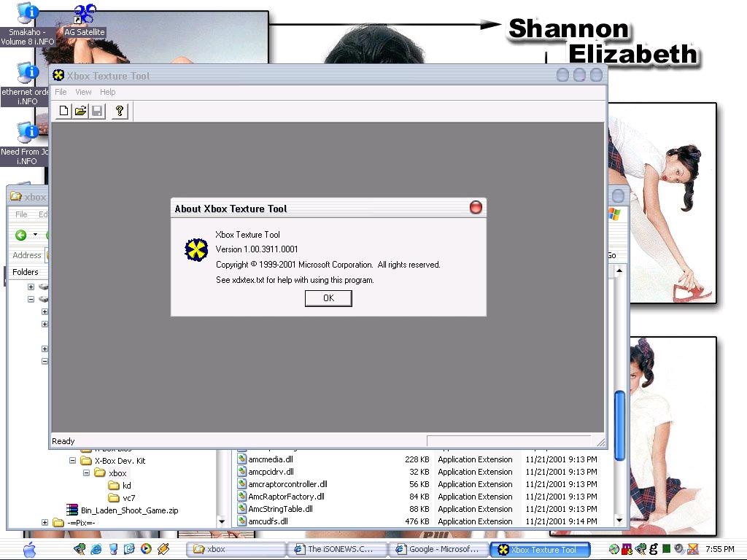
Task: Click the Bin_Laden_Shoot_Game.zip archive icon
Action: pos(72,510)
